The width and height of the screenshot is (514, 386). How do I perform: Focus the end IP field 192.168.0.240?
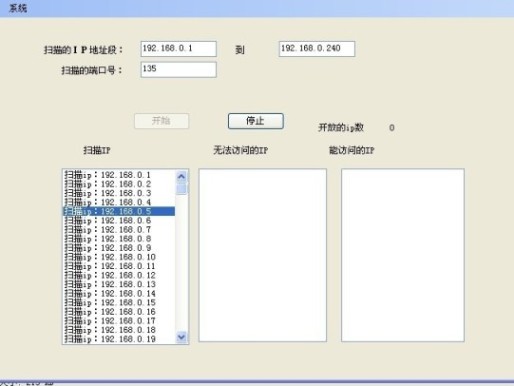point(317,49)
